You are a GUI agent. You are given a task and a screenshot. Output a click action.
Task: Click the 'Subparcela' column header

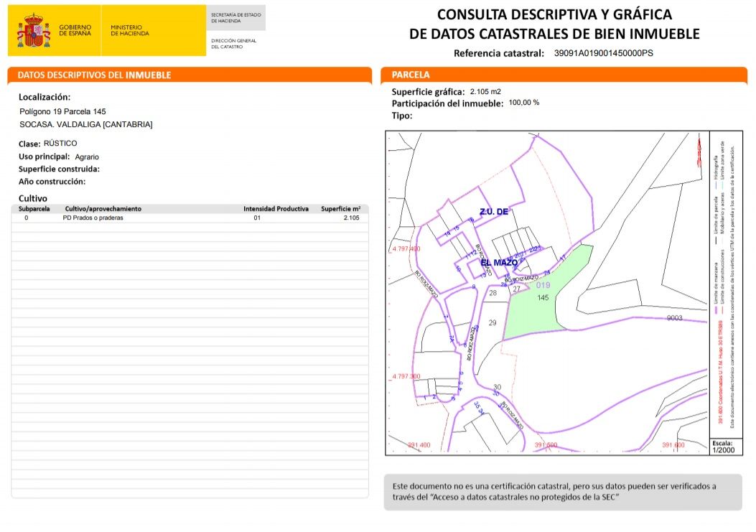click(34, 209)
